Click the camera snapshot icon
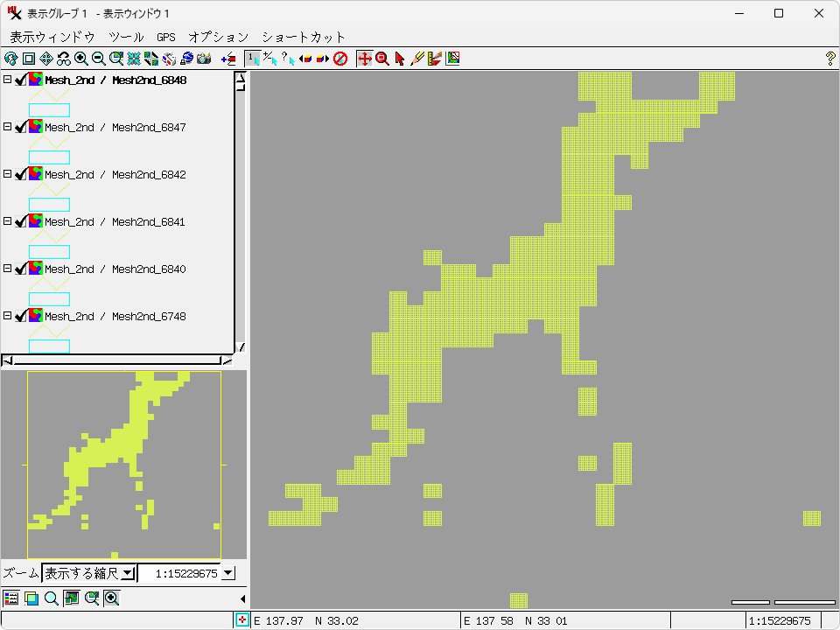This screenshot has height=630, width=840. [204, 59]
